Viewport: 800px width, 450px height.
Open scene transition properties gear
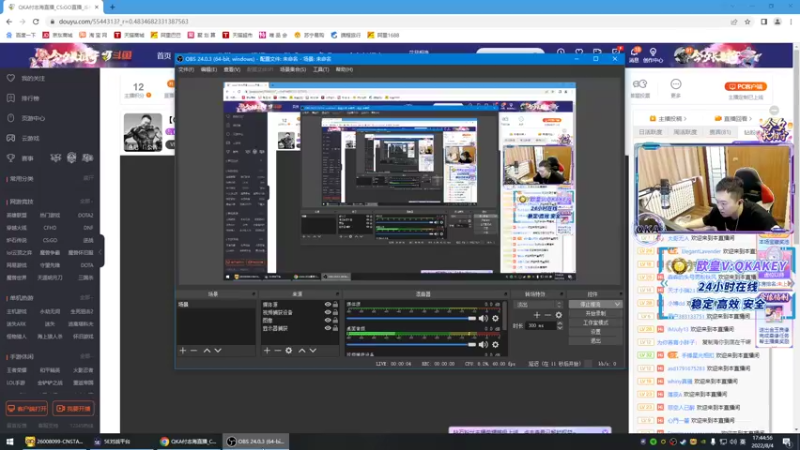coord(559,315)
